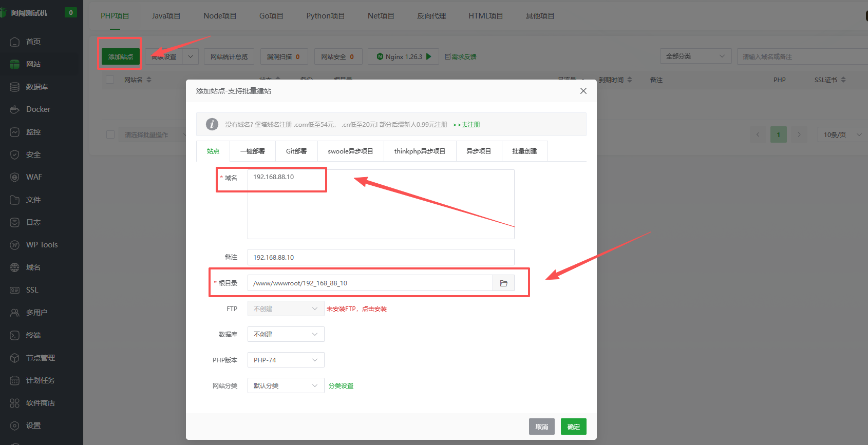Open the 网站分类 默认分类 dropdown
The width and height of the screenshot is (868, 445).
(286, 385)
